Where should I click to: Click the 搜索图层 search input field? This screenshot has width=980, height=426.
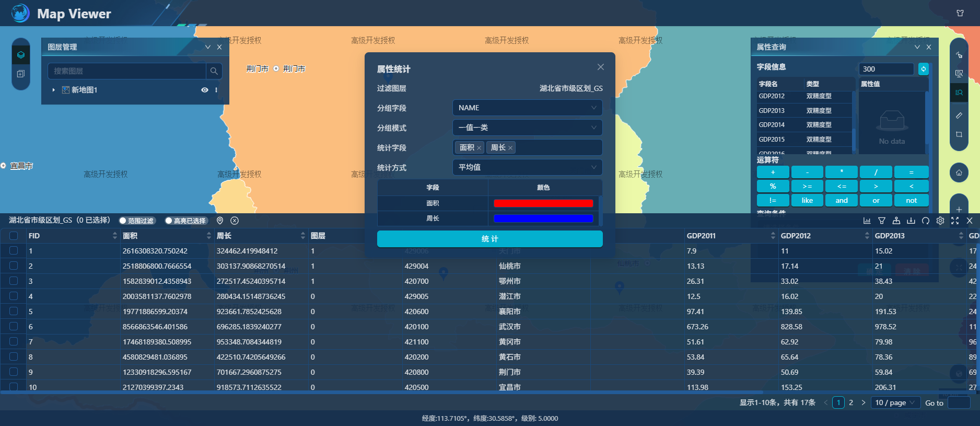tap(127, 71)
